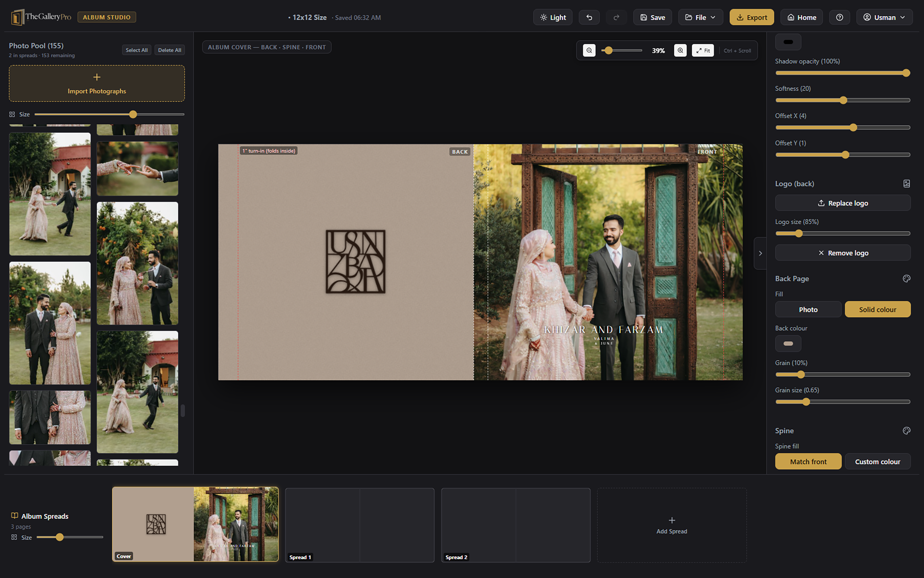Viewport: 924px width, 578px height.
Task: Collapse the right panel with chevron
Action: point(760,253)
